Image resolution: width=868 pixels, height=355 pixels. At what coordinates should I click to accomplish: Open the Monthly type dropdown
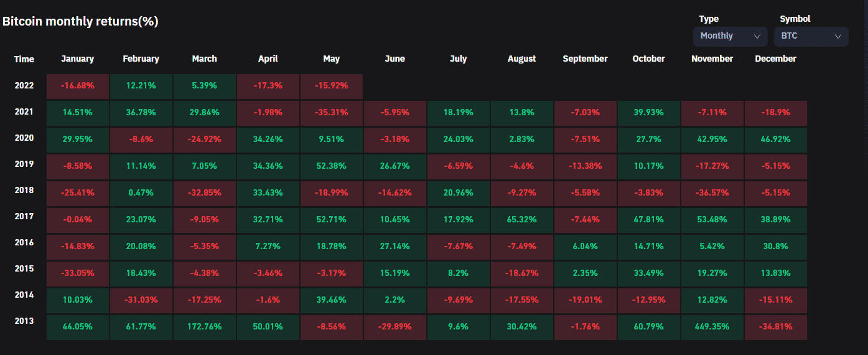tap(729, 36)
